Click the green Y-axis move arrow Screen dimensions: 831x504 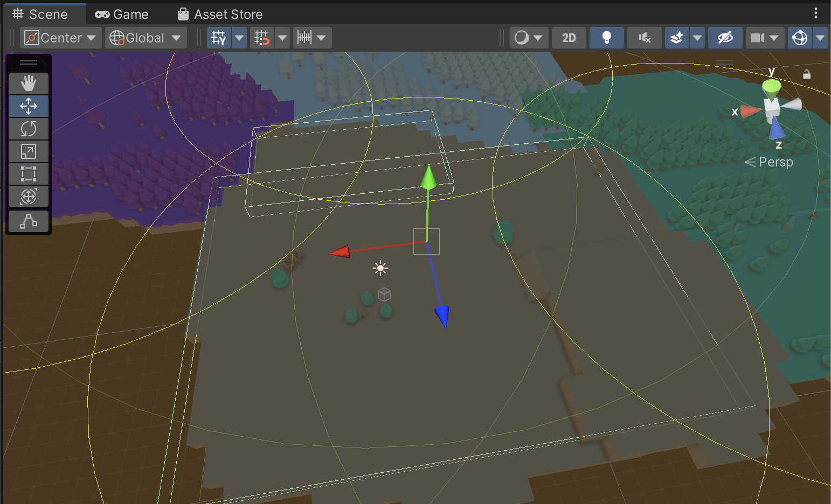pos(428,177)
